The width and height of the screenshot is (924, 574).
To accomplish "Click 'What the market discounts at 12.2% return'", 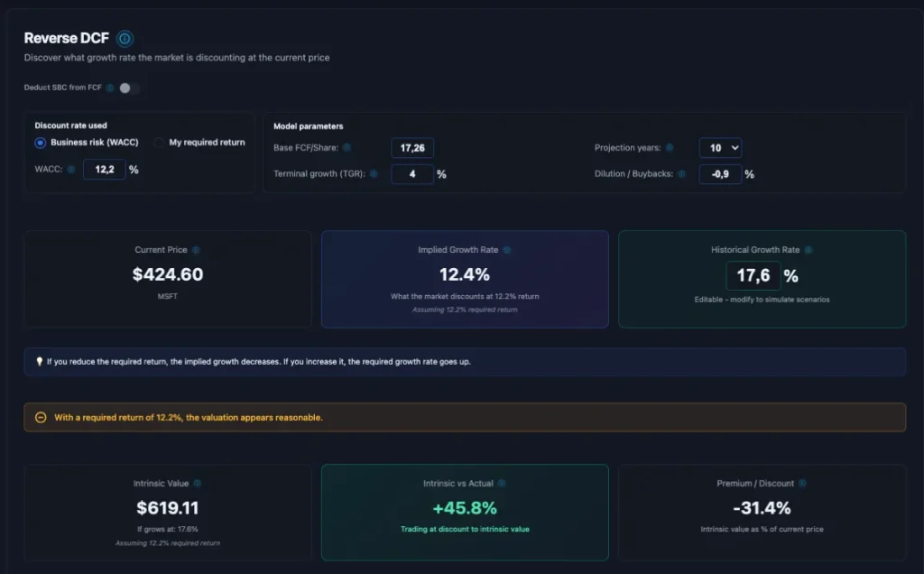I will (x=465, y=296).
